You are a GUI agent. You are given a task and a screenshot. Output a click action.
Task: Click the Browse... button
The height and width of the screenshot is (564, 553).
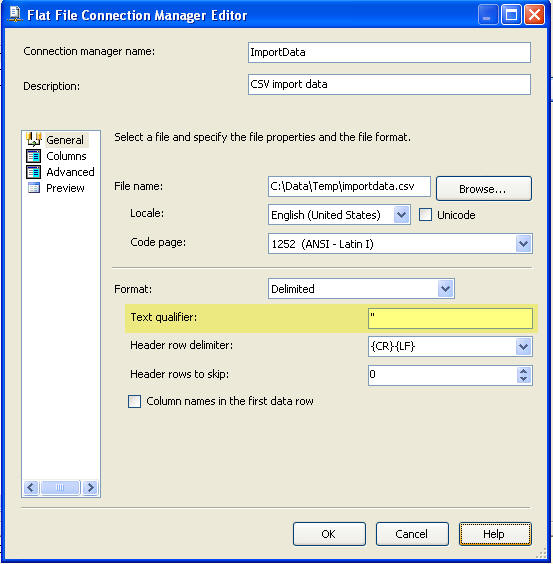point(484,188)
